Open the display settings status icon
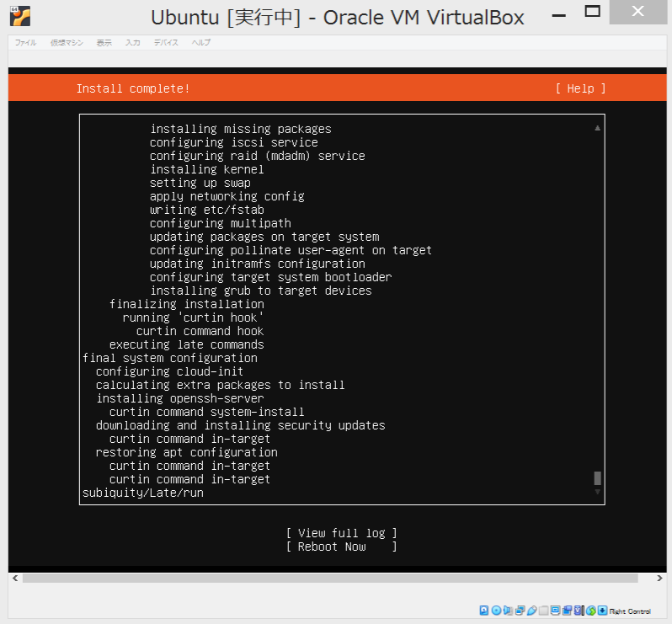The height and width of the screenshot is (624, 672). (556, 611)
